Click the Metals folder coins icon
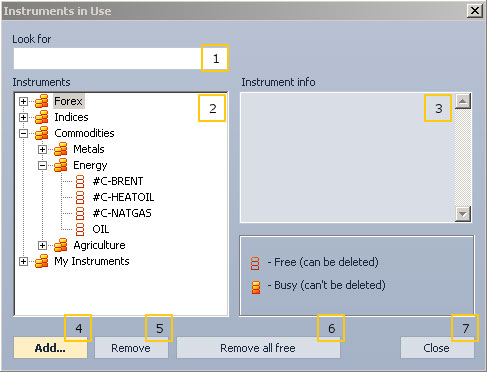 click(61, 149)
